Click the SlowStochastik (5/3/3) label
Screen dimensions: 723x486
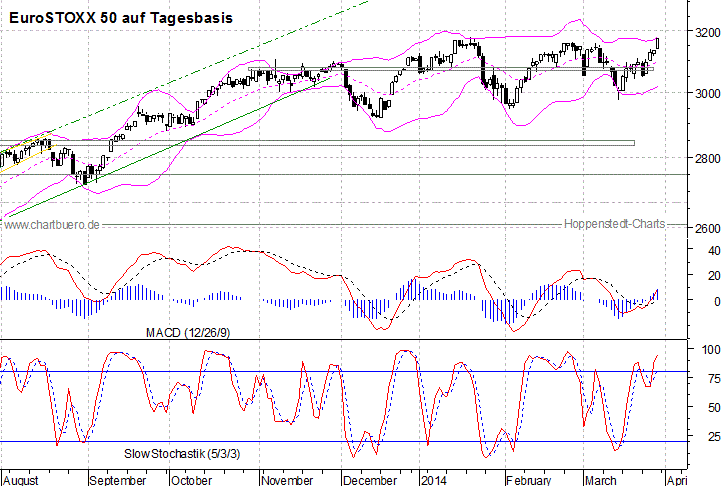[x=182, y=454]
